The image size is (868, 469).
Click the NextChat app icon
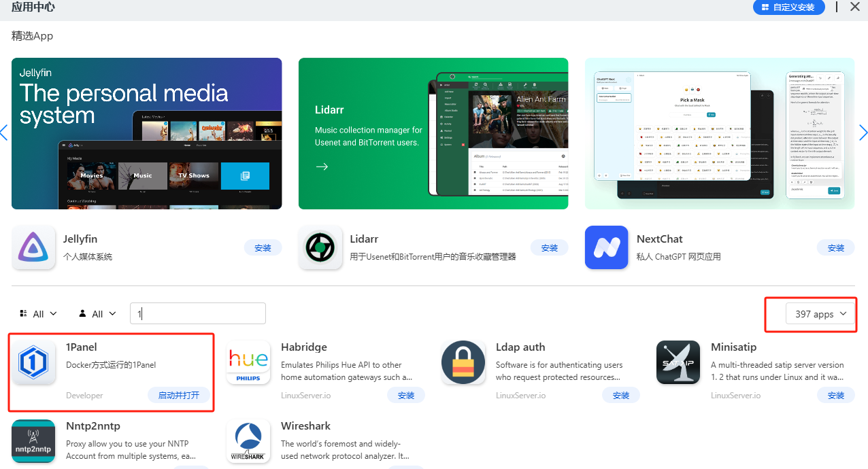tap(607, 247)
